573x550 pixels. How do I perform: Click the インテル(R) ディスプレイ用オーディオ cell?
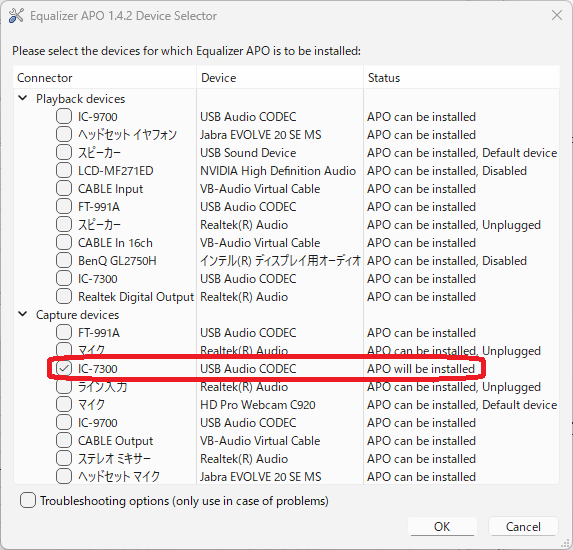tap(281, 261)
